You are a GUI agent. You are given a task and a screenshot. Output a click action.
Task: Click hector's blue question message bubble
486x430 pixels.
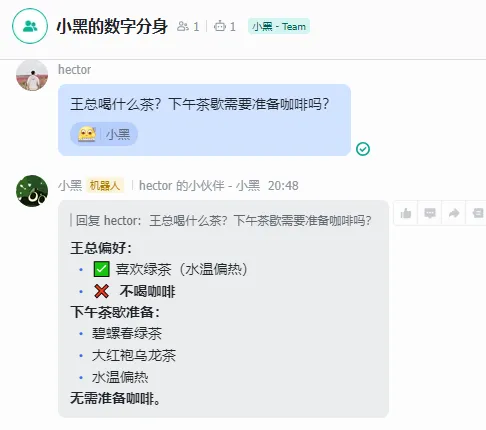point(204,120)
